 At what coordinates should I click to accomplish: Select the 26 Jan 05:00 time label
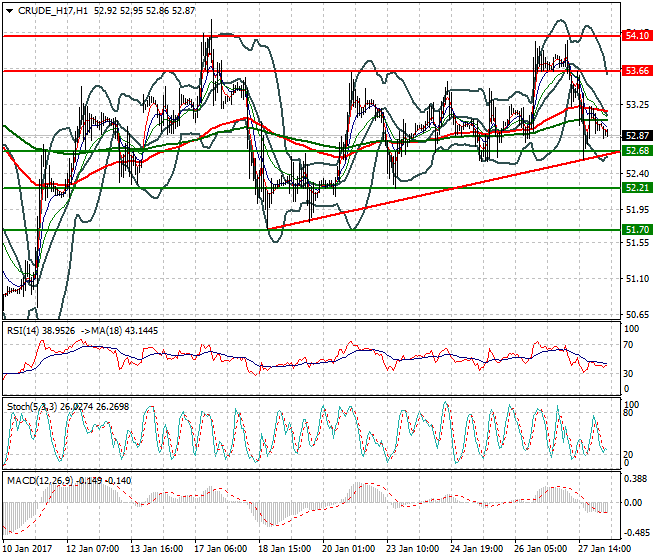540,549
